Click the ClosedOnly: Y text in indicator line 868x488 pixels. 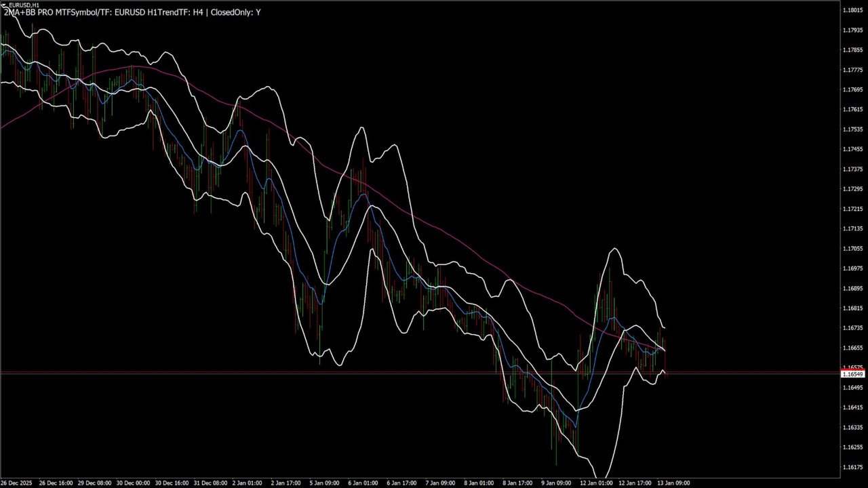(235, 12)
